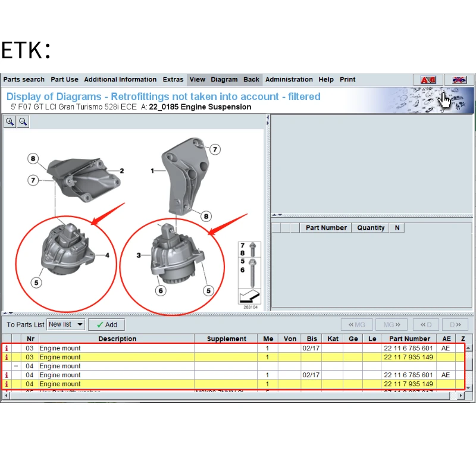Select part number 22 11 6 785 601 for item 03
The height and width of the screenshot is (476, 476).
coord(408,348)
